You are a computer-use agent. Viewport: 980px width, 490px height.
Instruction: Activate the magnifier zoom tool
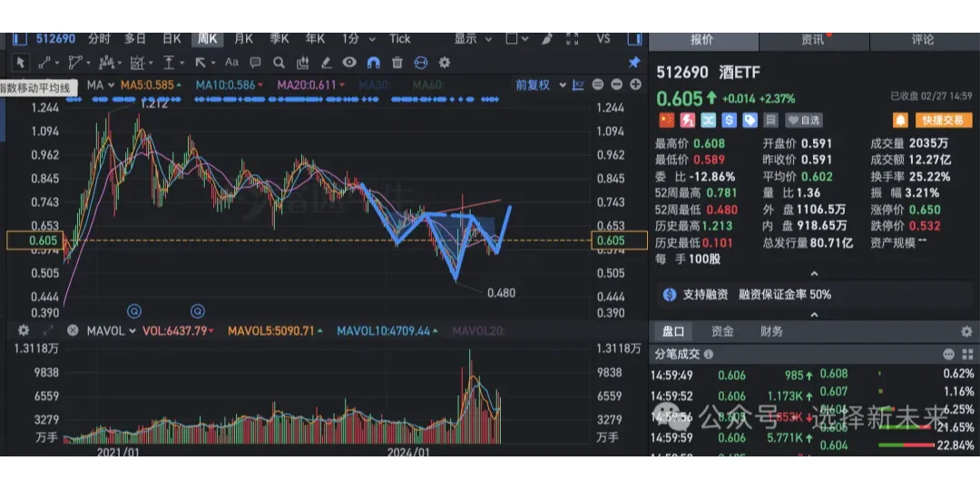(279, 63)
